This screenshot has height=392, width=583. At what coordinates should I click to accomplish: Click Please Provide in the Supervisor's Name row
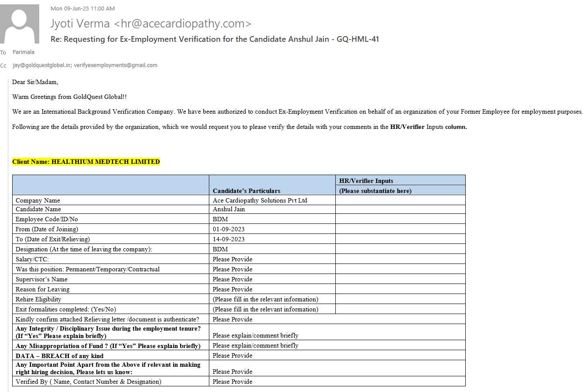click(232, 279)
